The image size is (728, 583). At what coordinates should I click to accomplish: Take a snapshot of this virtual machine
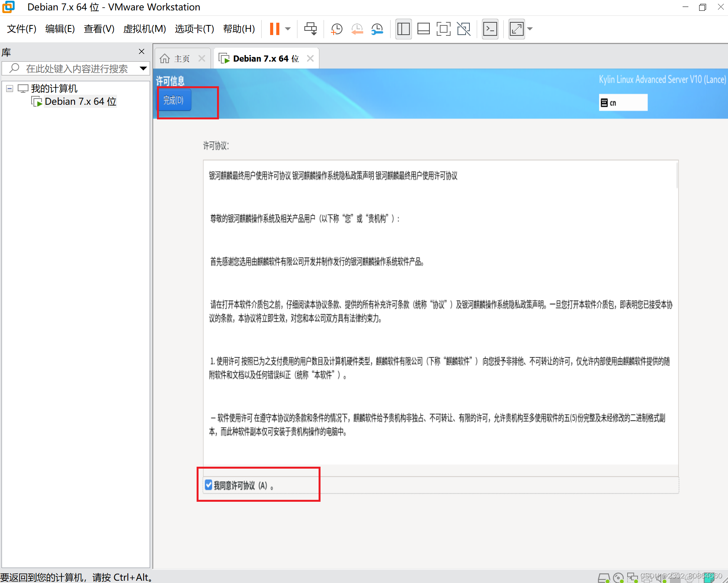[x=337, y=29]
